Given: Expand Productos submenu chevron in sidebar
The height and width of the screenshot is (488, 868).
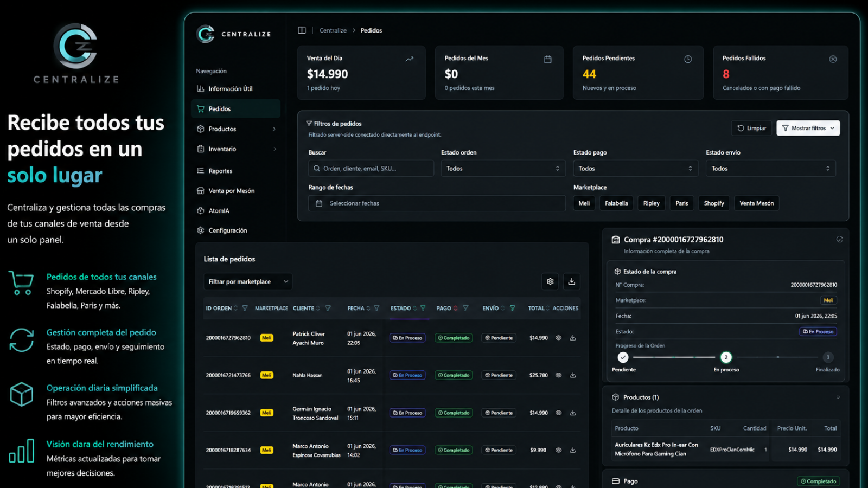Looking at the screenshot, I should pyautogui.click(x=275, y=129).
